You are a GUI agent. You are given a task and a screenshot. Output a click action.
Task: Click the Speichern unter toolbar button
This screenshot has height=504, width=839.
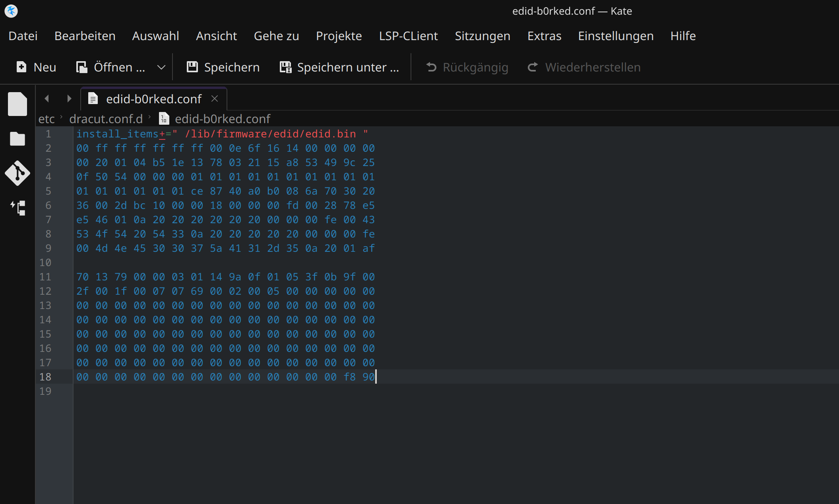click(x=339, y=67)
